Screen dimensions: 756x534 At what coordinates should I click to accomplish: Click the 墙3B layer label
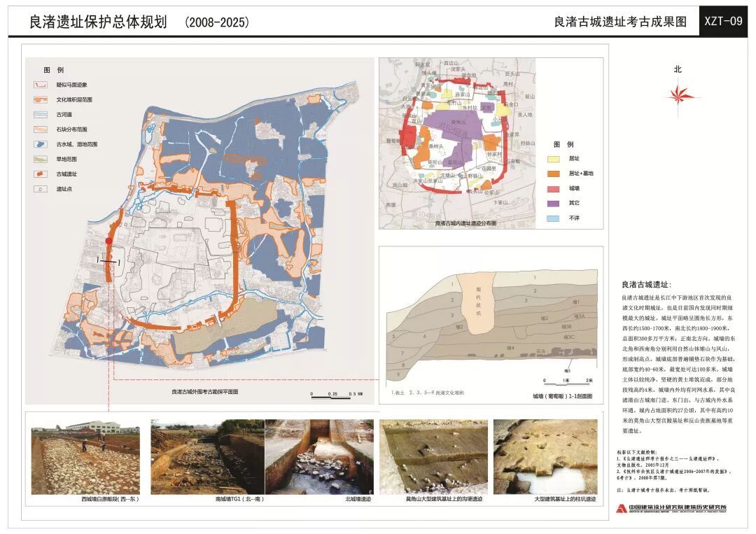pyautogui.click(x=567, y=326)
